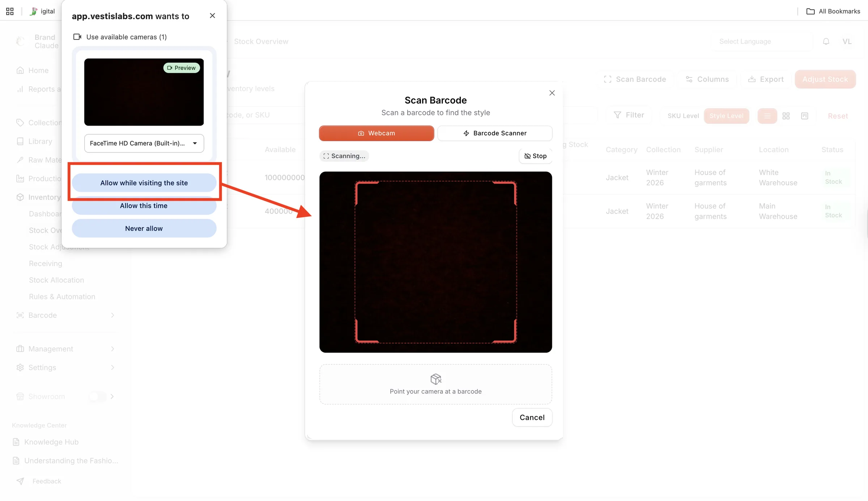This screenshot has height=501, width=868.
Task: Click the webcam scanning preview area
Action: coord(435,262)
